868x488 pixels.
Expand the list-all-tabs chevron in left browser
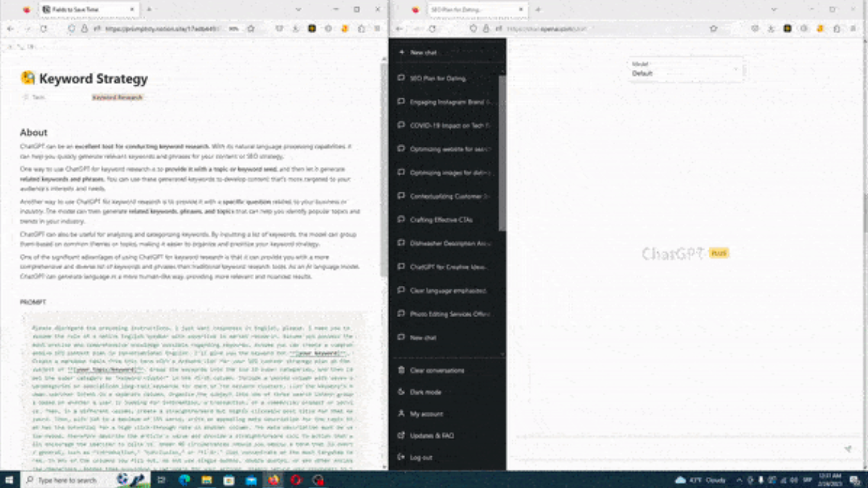click(x=298, y=10)
